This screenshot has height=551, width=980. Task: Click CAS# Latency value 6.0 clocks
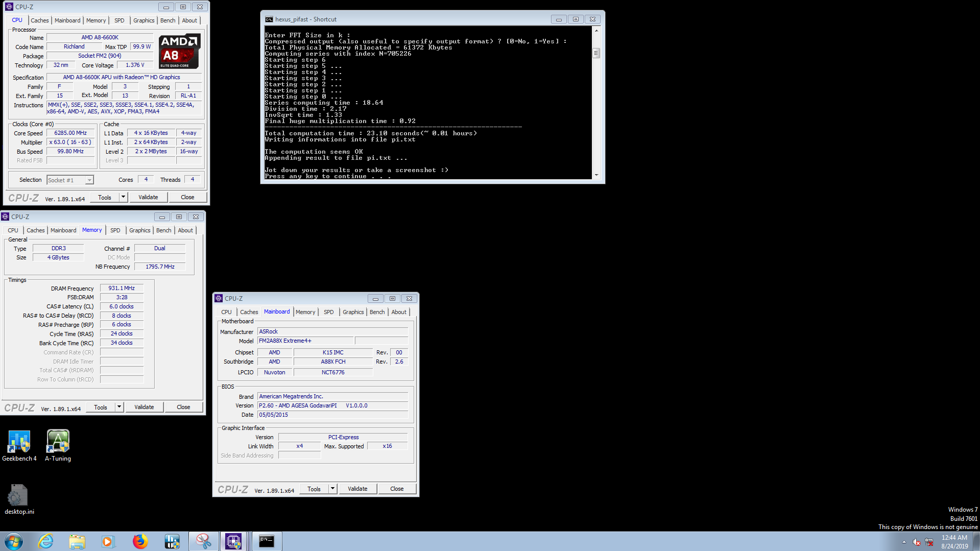(122, 306)
